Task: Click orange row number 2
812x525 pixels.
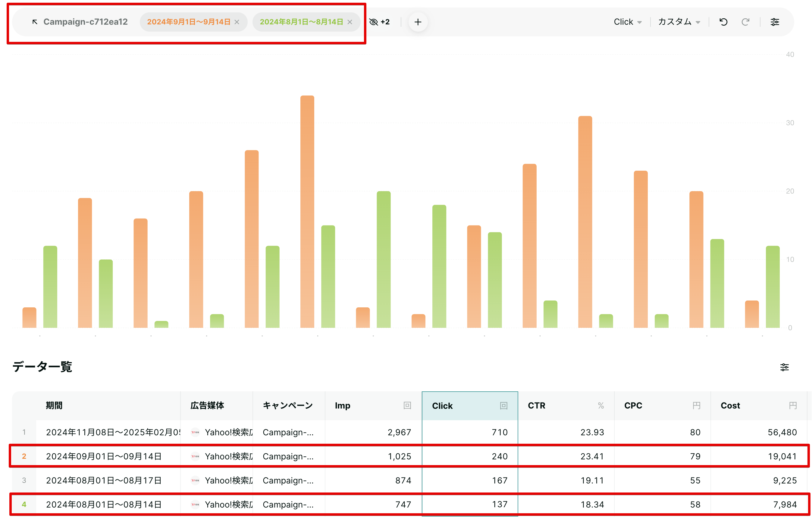Action: click(x=24, y=456)
